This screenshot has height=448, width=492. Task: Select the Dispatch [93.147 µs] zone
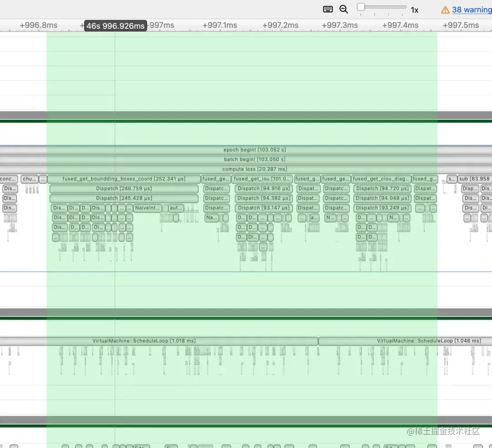[x=264, y=208]
